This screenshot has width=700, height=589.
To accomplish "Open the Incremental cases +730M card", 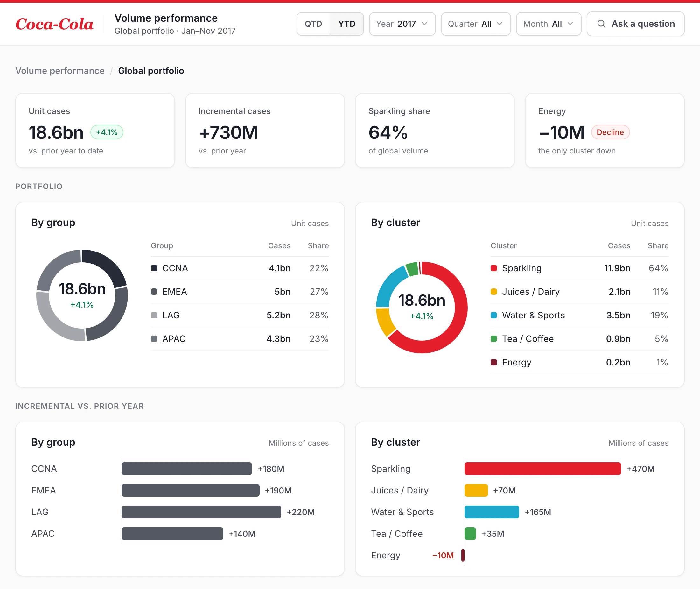I will tap(265, 131).
